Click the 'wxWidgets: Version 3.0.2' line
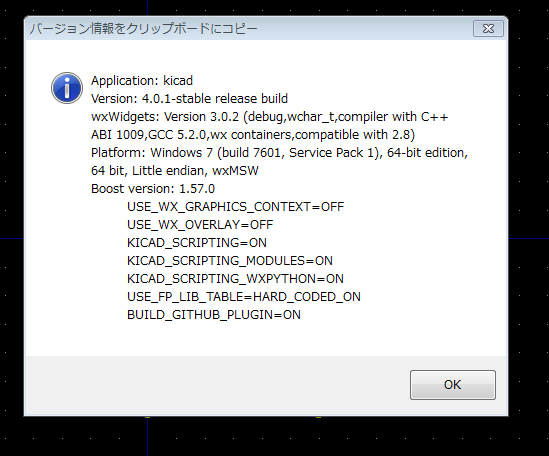Viewport: 549px width, 456px height. click(270, 117)
